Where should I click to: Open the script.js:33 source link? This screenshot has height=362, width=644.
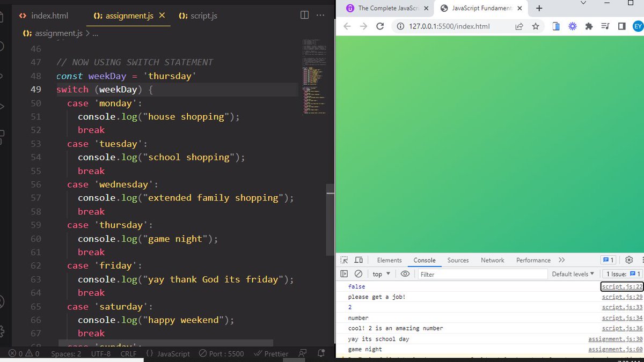pos(622,307)
